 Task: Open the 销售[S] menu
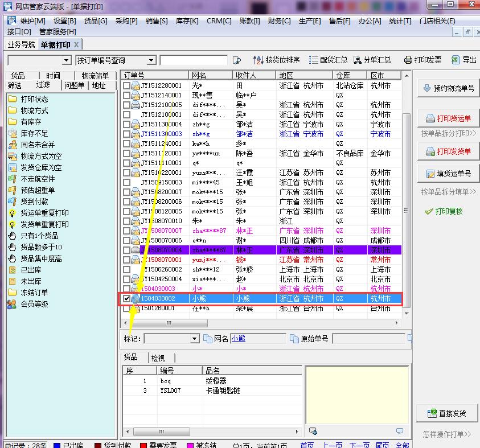tap(157, 21)
